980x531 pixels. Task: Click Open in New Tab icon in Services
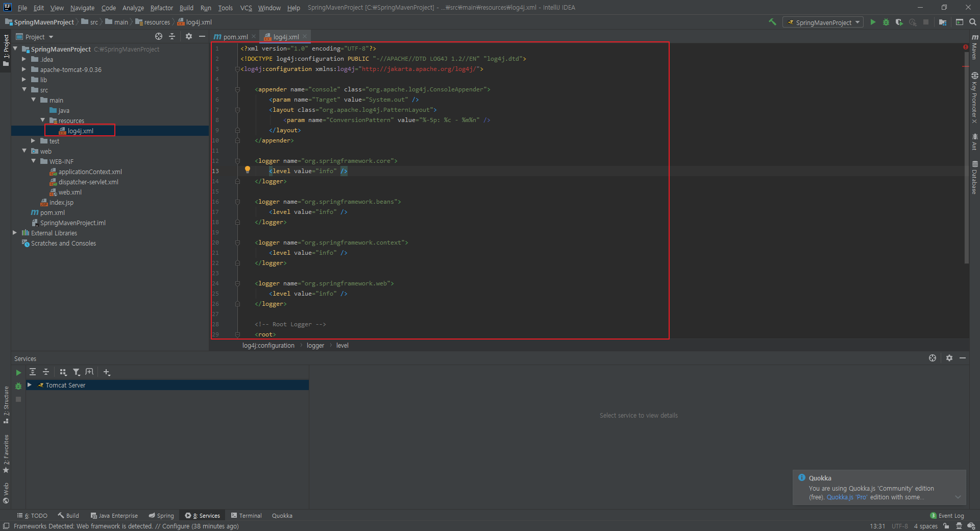pyautogui.click(x=90, y=372)
